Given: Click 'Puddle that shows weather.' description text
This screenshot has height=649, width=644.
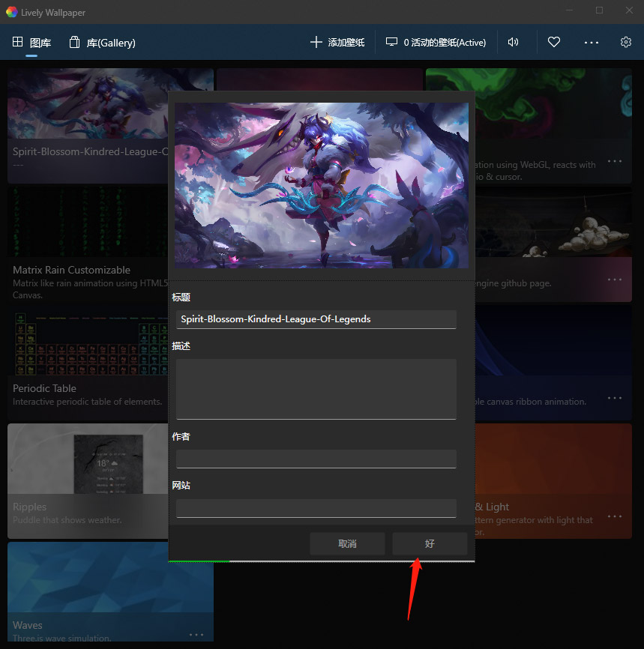Looking at the screenshot, I should [67, 520].
